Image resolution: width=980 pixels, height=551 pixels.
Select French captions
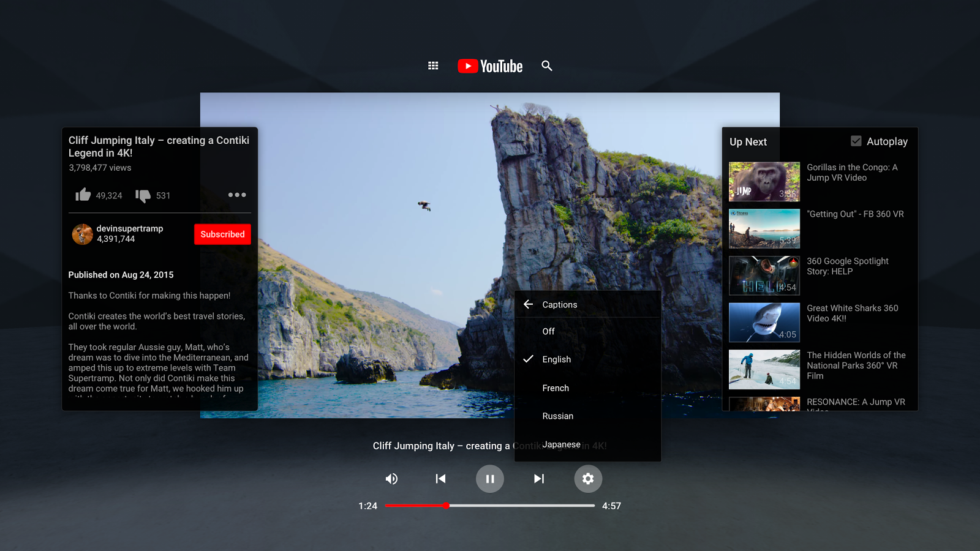tap(555, 388)
